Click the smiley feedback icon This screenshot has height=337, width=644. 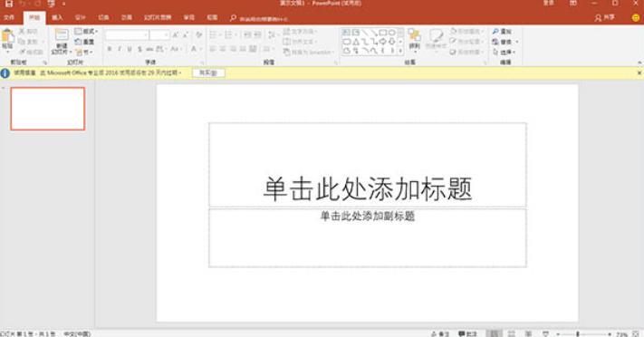click(x=635, y=18)
